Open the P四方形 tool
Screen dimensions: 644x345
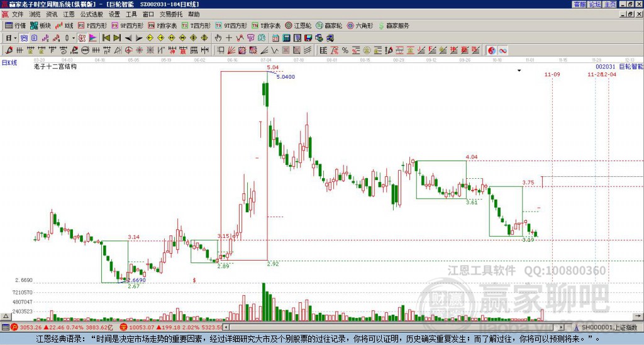92,25
